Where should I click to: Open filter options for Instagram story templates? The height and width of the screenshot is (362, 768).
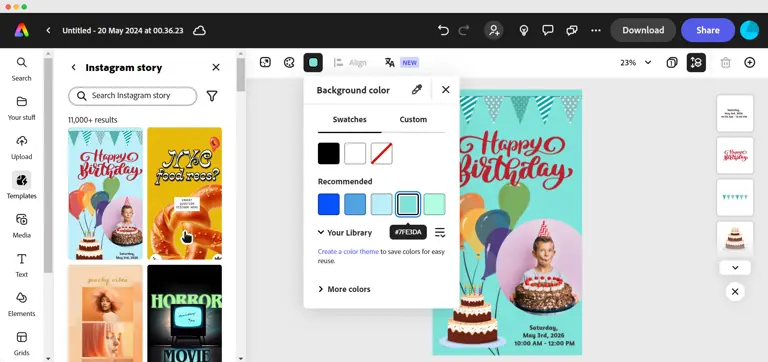click(212, 96)
